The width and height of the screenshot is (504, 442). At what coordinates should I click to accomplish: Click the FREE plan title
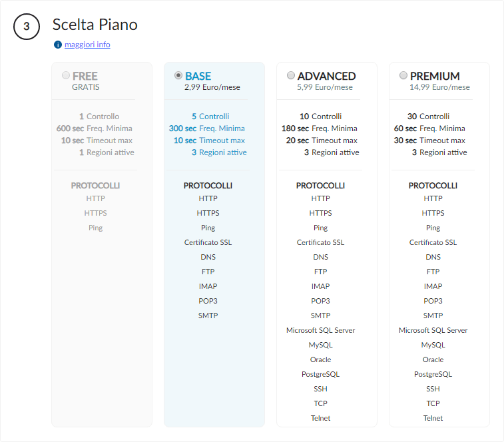pyautogui.click(x=85, y=76)
